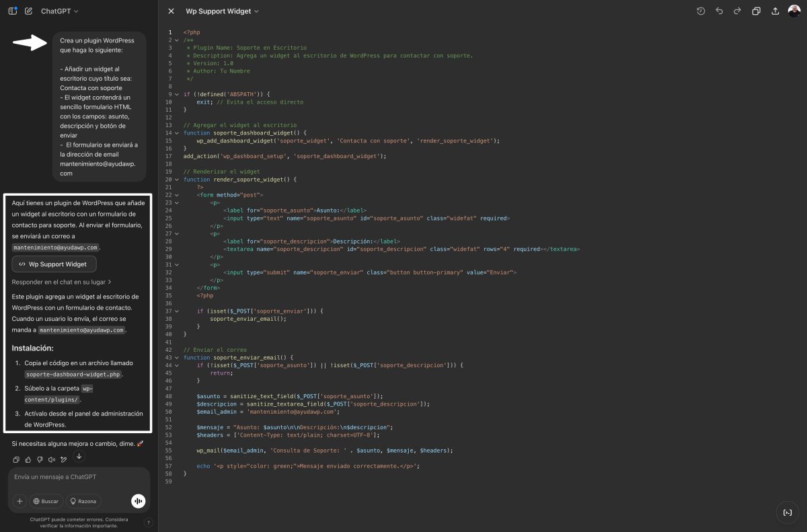The image size is (807, 532).
Task: Open the ChatGPT model dropdown
Action: coord(59,11)
